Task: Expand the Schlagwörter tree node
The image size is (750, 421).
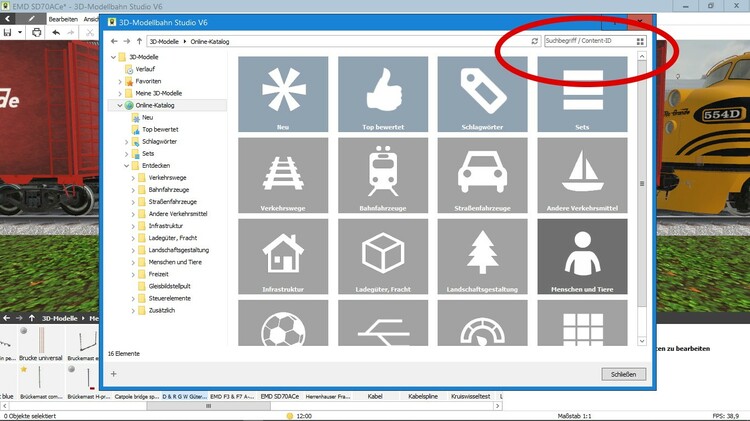Action: tap(127, 142)
